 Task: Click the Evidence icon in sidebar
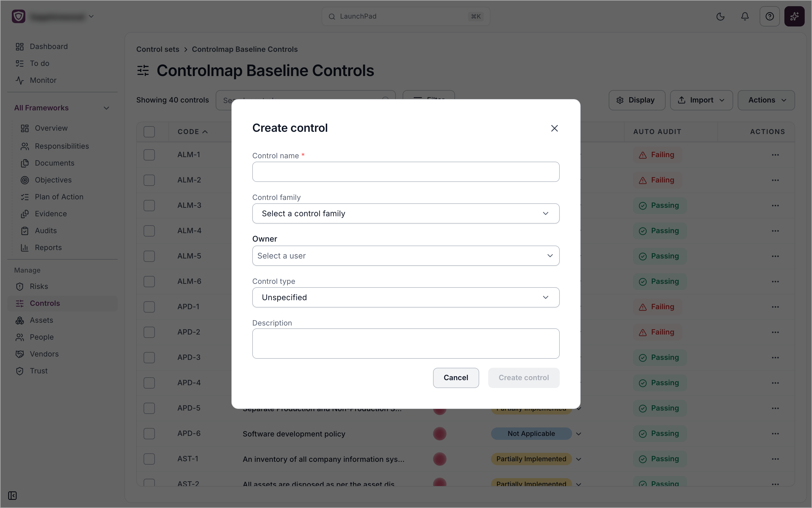[24, 214]
